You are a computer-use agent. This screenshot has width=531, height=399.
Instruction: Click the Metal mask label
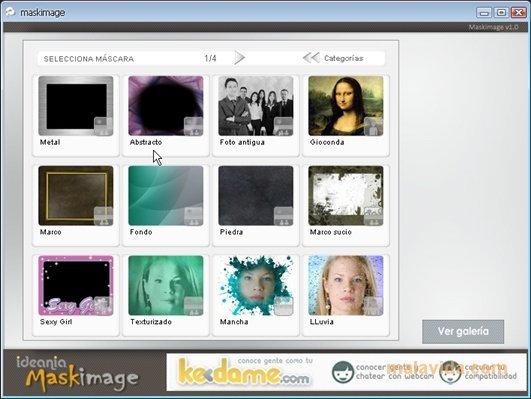pyautogui.click(x=50, y=142)
